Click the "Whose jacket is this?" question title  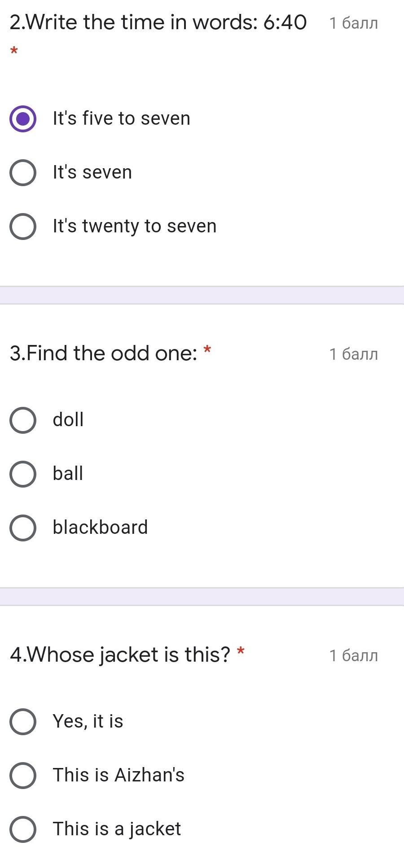coord(120,655)
